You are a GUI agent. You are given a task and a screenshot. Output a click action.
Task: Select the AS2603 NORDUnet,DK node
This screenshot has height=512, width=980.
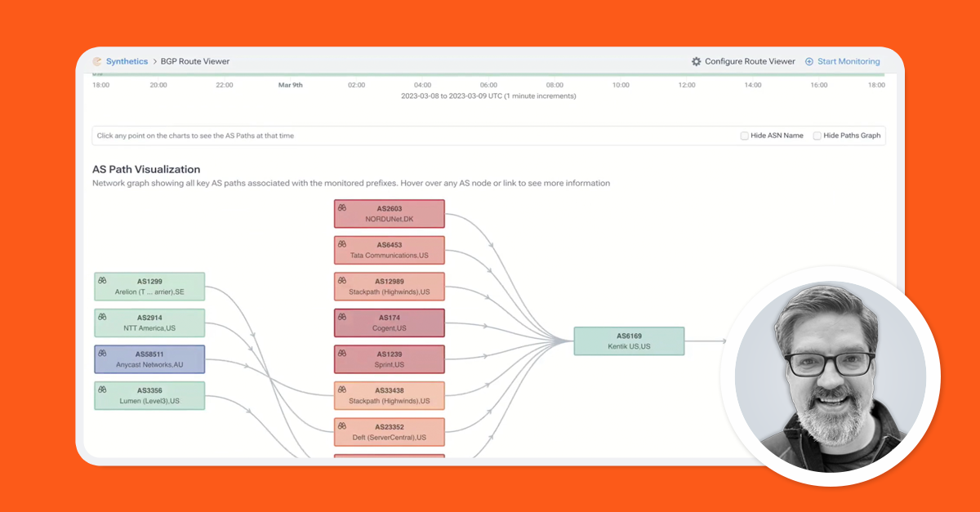coord(390,214)
